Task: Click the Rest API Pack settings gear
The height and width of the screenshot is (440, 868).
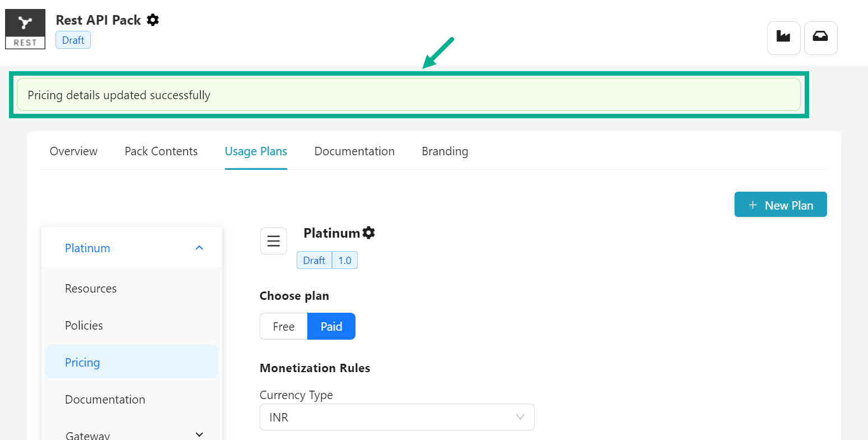Action: [153, 20]
